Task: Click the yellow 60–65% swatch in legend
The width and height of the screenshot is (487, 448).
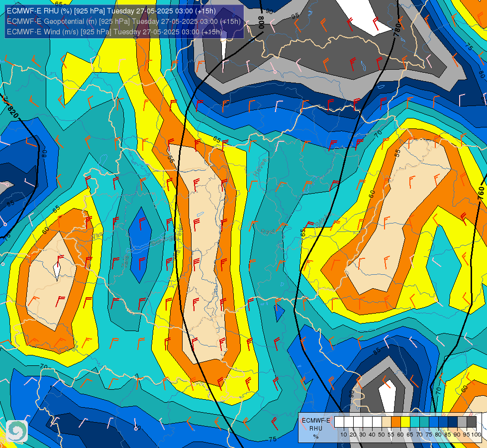Action: [405, 422]
